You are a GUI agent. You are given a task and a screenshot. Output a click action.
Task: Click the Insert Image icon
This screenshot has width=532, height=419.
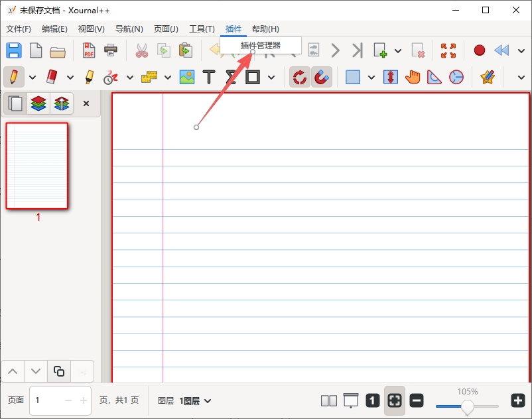tap(187, 77)
